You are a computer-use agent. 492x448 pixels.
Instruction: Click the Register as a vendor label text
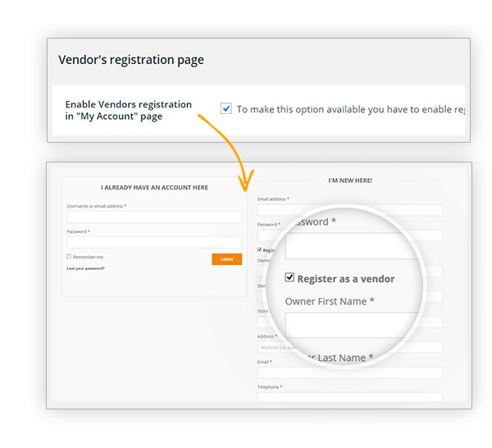tap(346, 279)
